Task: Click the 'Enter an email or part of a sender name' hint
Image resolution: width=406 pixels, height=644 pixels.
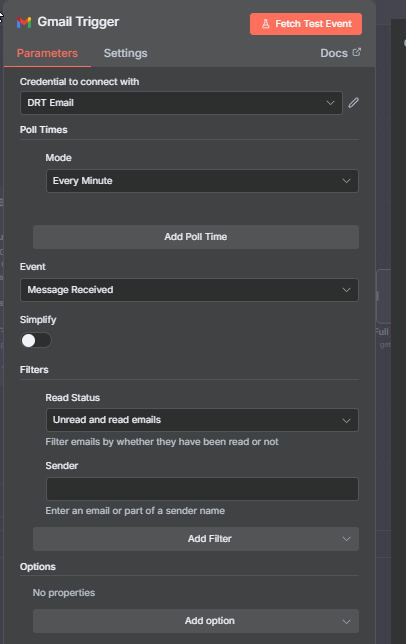Action: point(135,511)
